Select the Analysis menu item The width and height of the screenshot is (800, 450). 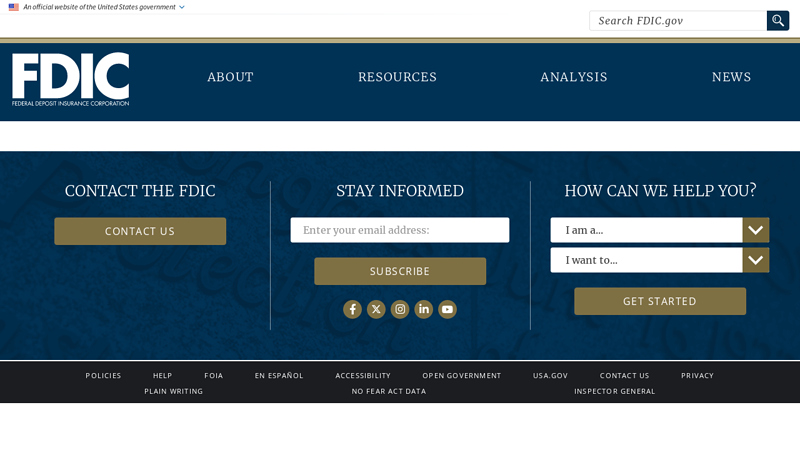pyautogui.click(x=574, y=77)
